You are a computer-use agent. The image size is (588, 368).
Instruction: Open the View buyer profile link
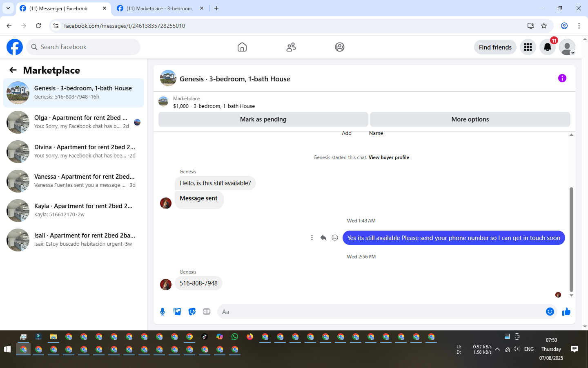[x=389, y=157]
